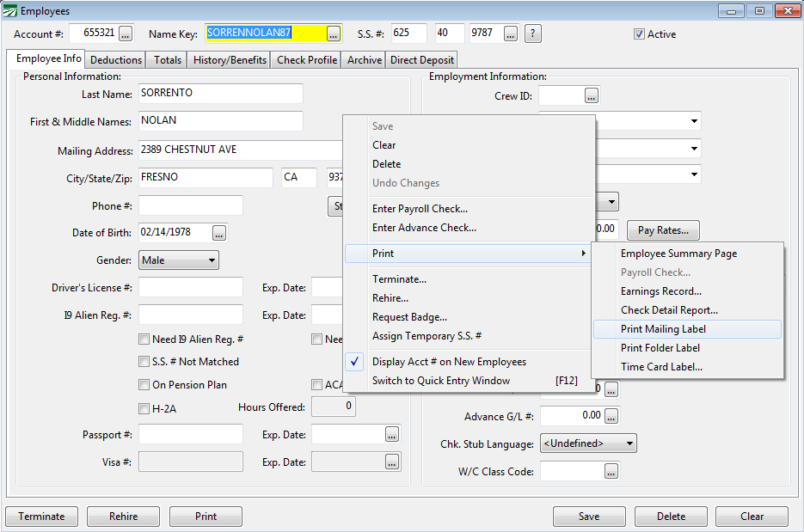This screenshot has height=532, width=804.
Task: Click the Account # lookup ellipsis button
Action: (x=126, y=34)
